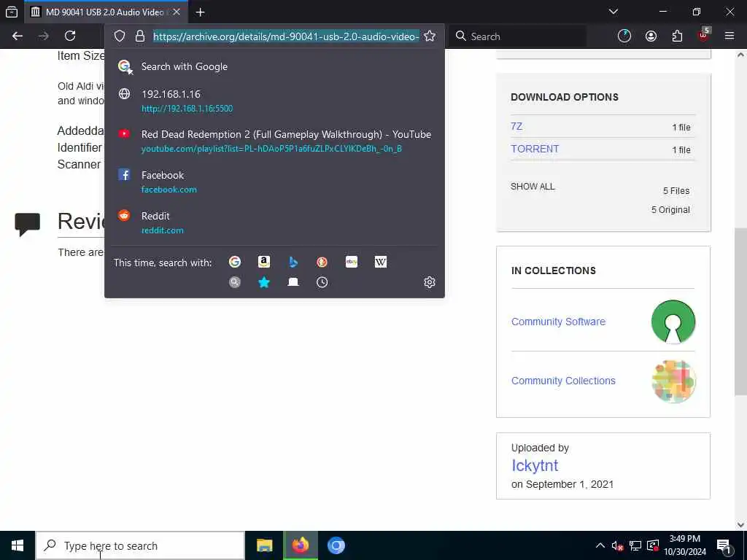This screenshot has height=560, width=747.
Task: List all tabs dropdown arrow
Action: (x=614, y=12)
